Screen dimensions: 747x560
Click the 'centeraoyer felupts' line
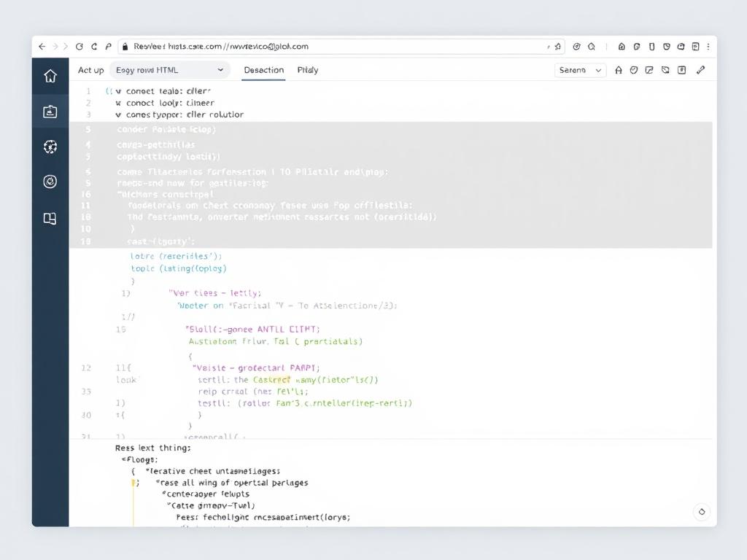[205, 494]
